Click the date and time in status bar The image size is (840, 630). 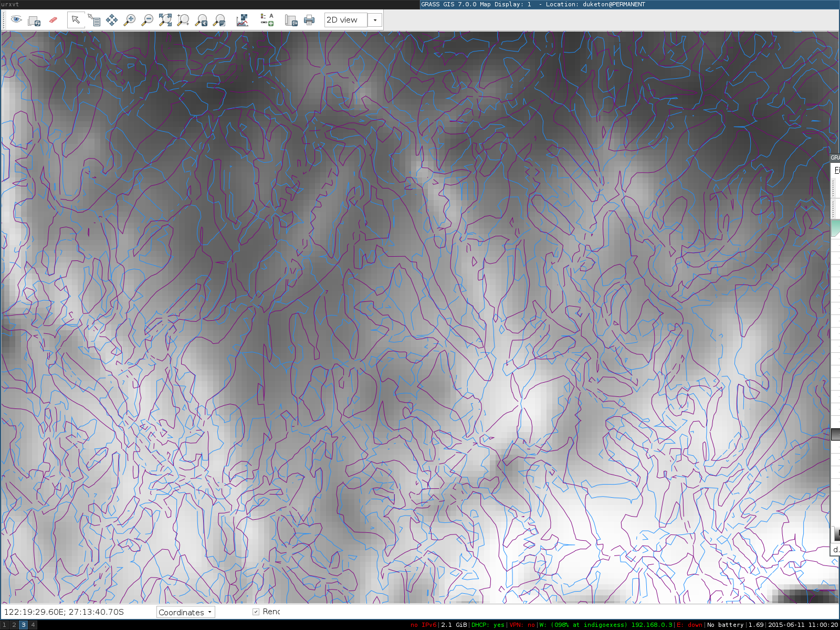pos(803,625)
